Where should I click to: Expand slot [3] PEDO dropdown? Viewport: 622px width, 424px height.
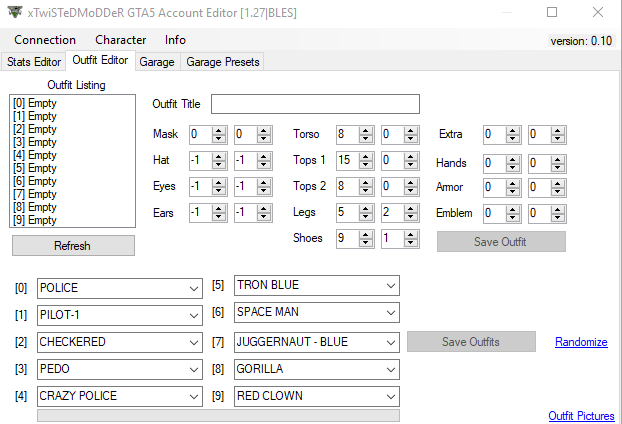point(120,369)
